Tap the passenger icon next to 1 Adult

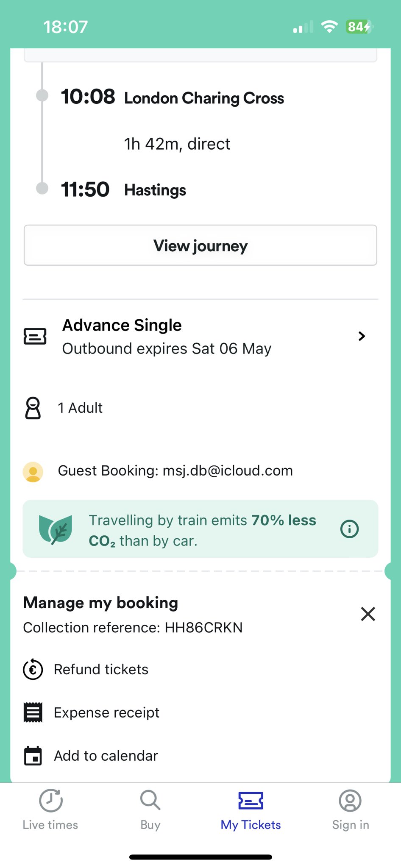(x=33, y=408)
